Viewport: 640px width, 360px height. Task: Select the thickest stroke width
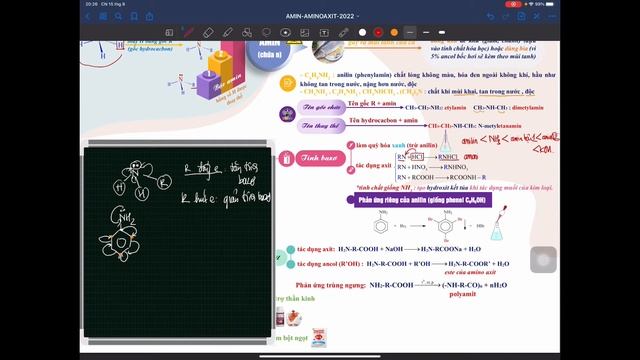[442, 32]
